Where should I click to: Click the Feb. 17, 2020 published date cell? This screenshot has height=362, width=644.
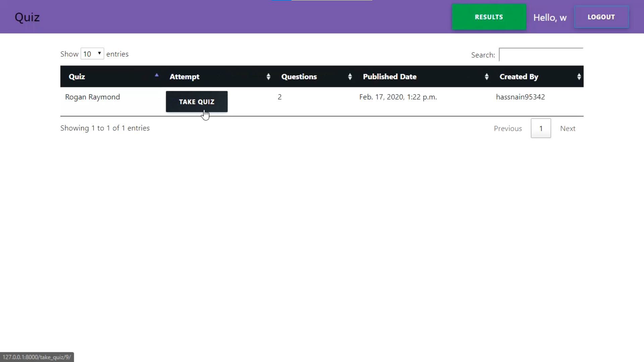pyautogui.click(x=398, y=97)
